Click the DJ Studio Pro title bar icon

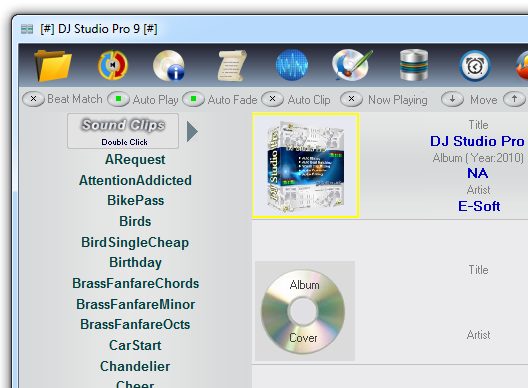click(27, 29)
